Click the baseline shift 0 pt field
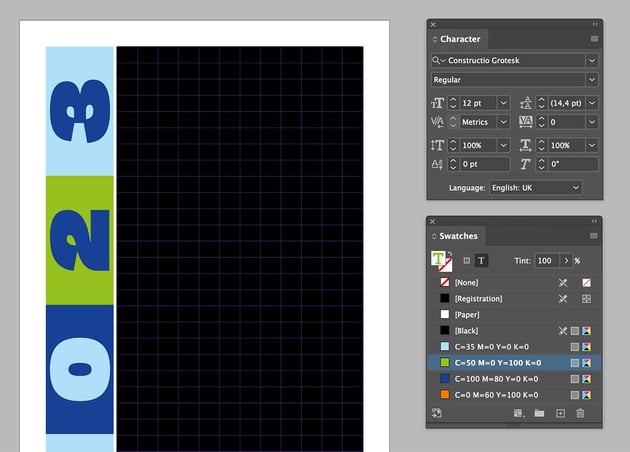Viewport: 630px width, 452px height. (x=485, y=164)
